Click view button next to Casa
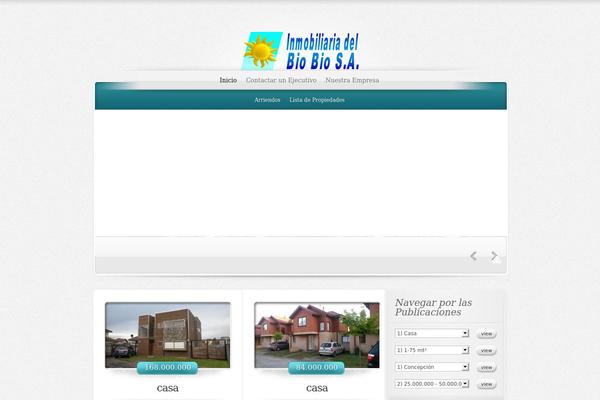600x400 pixels. (x=486, y=334)
